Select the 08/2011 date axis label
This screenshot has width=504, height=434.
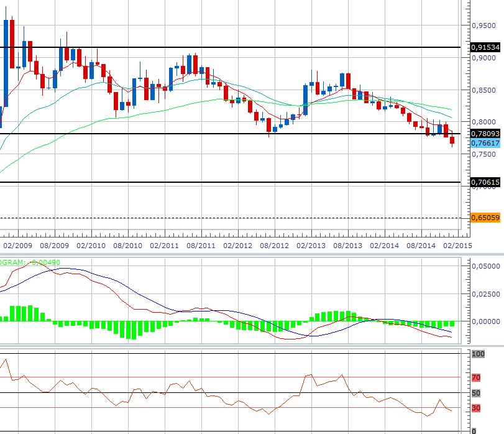pyautogui.click(x=200, y=246)
